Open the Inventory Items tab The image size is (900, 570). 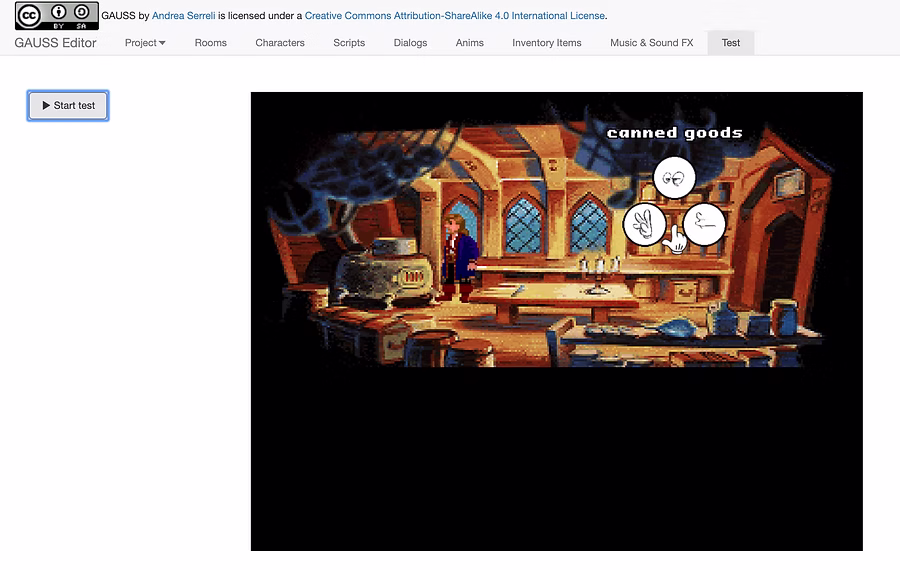[x=547, y=42]
